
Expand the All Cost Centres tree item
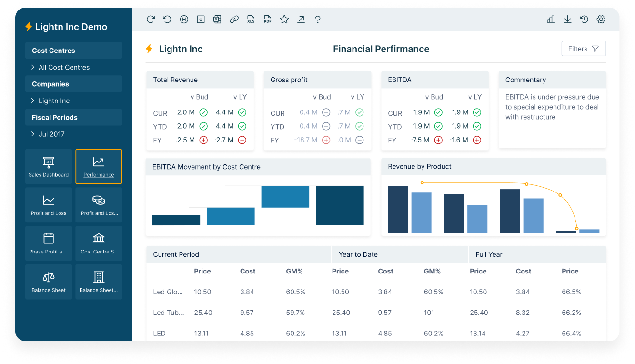pyautogui.click(x=33, y=67)
